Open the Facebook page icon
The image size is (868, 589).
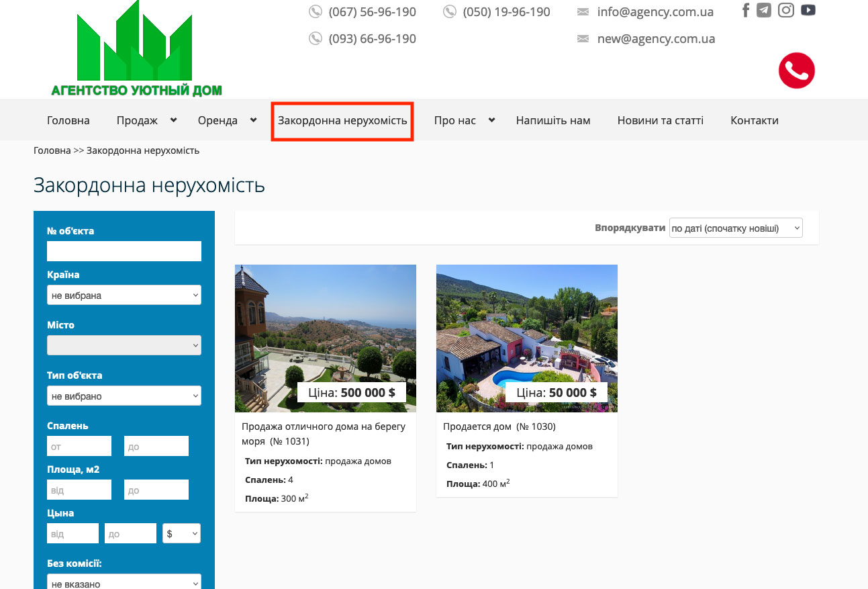(x=745, y=10)
